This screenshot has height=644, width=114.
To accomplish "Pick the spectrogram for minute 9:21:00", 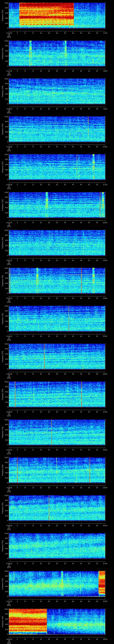I will (x=57, y=205).
